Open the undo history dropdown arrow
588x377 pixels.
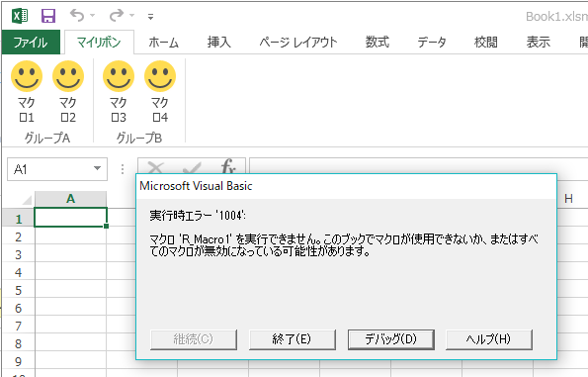click(x=92, y=16)
